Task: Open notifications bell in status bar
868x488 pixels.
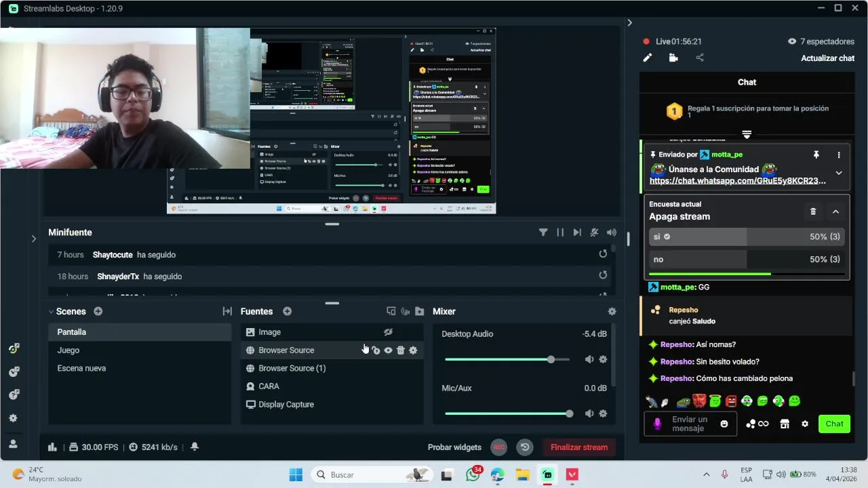Action: [195, 447]
